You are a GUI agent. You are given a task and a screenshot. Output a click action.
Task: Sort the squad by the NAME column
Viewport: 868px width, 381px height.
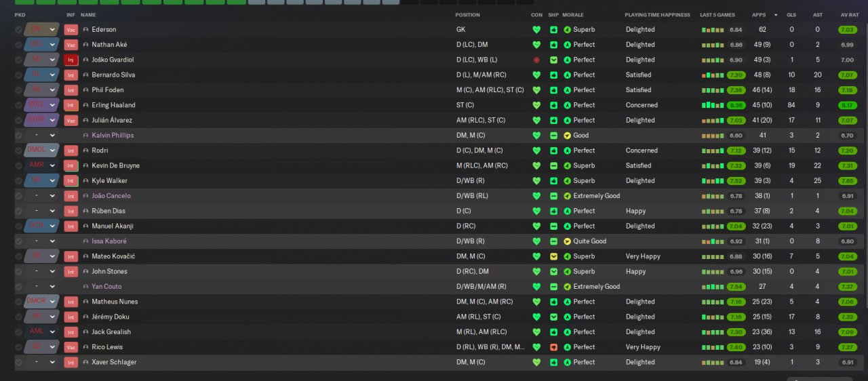[88, 15]
